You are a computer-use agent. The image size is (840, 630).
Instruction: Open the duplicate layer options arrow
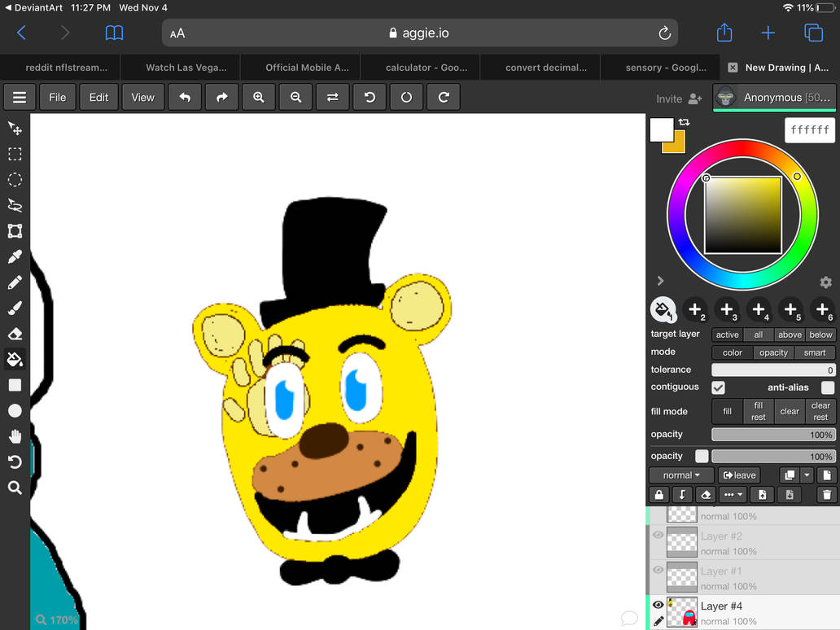click(x=807, y=475)
